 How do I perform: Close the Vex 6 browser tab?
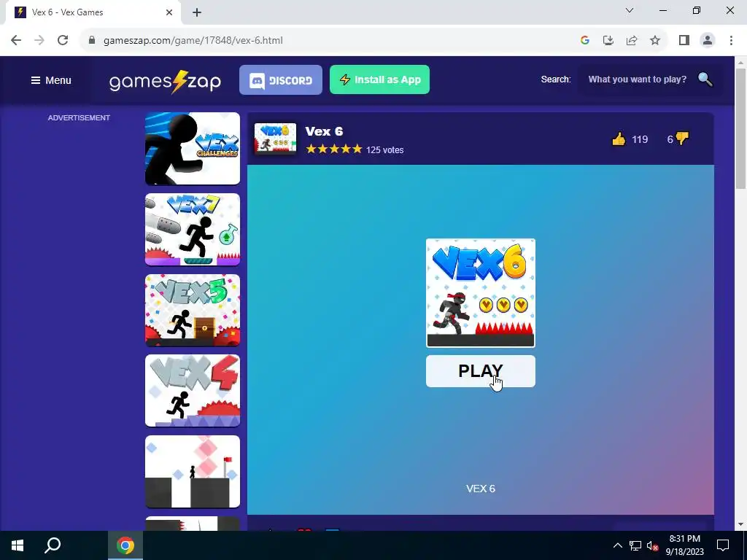point(169,12)
